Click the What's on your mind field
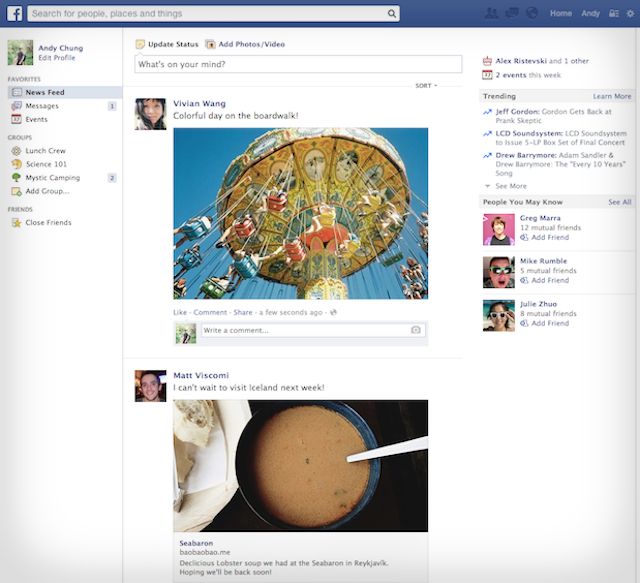The image size is (640, 583). [x=298, y=64]
